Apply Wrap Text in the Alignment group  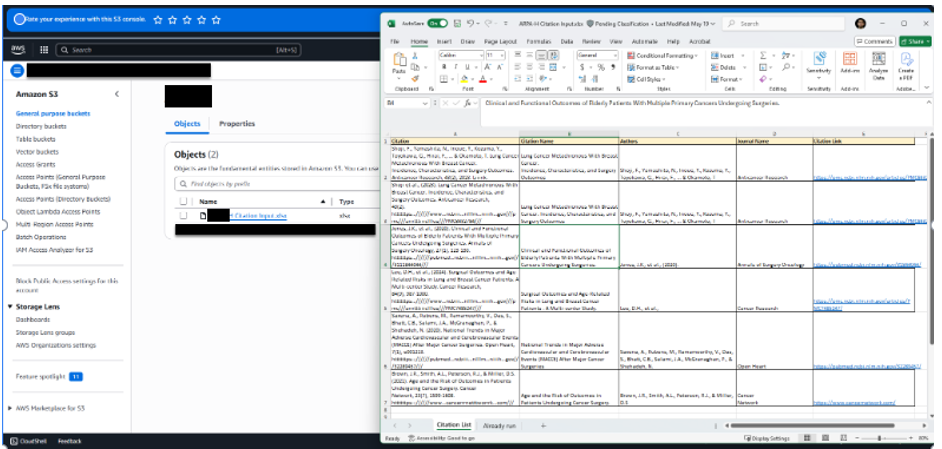[x=553, y=55]
